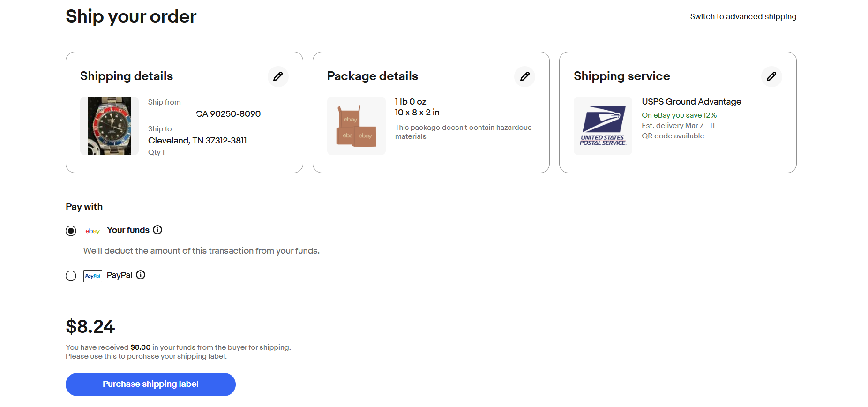The width and height of the screenshot is (868, 407).
Task: Click the Cleveland, TN ship-to address
Action: [x=197, y=141]
